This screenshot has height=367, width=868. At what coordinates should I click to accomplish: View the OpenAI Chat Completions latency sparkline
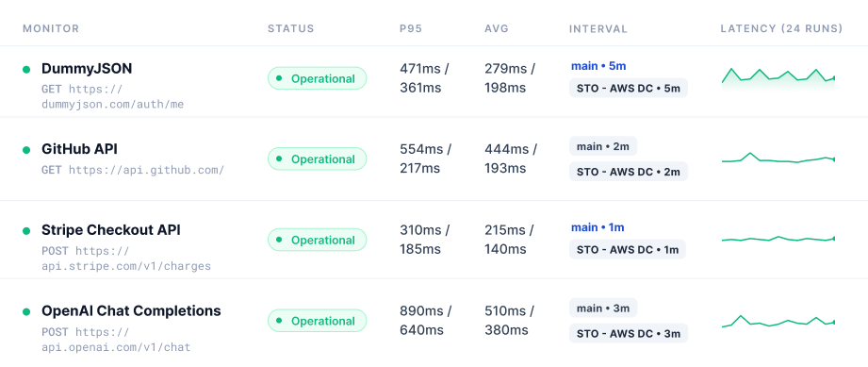(x=778, y=321)
